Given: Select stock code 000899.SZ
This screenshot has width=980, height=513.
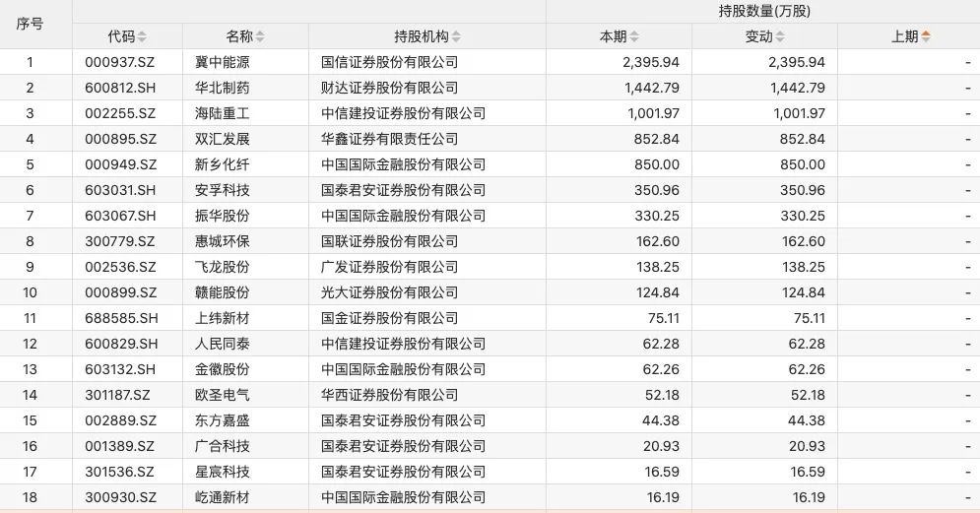Looking at the screenshot, I should coord(120,293).
